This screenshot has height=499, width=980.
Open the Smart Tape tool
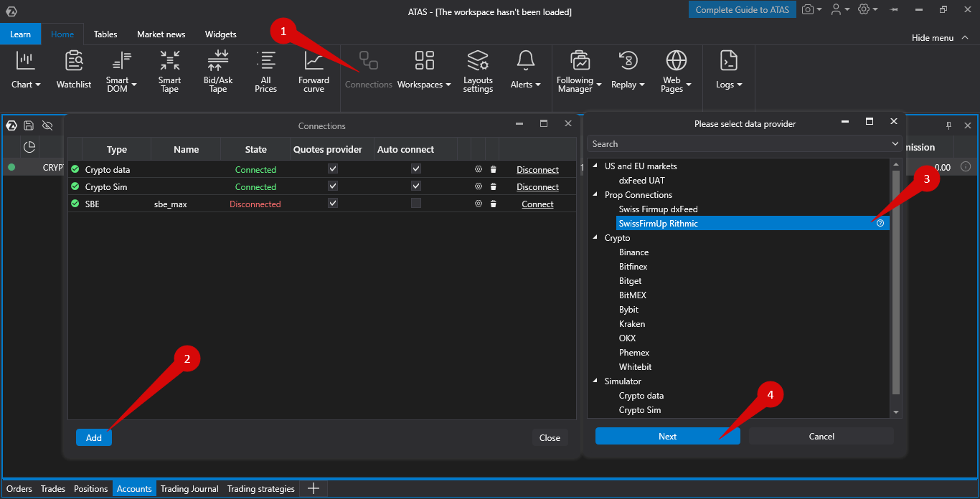click(170, 72)
